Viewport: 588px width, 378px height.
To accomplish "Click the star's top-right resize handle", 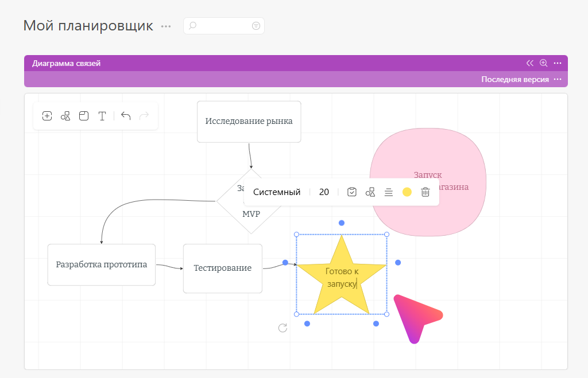I will [x=386, y=235].
